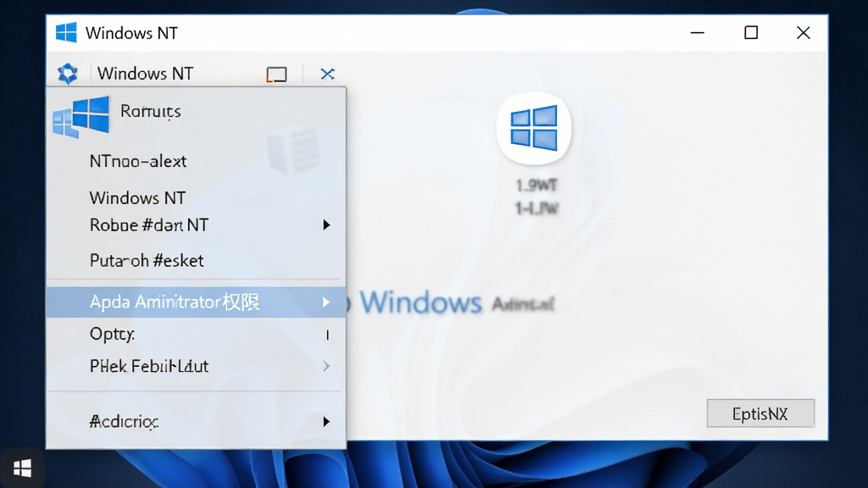Image resolution: width=868 pixels, height=488 pixels.
Task: Maximize the Windows NT window
Action: point(751,33)
